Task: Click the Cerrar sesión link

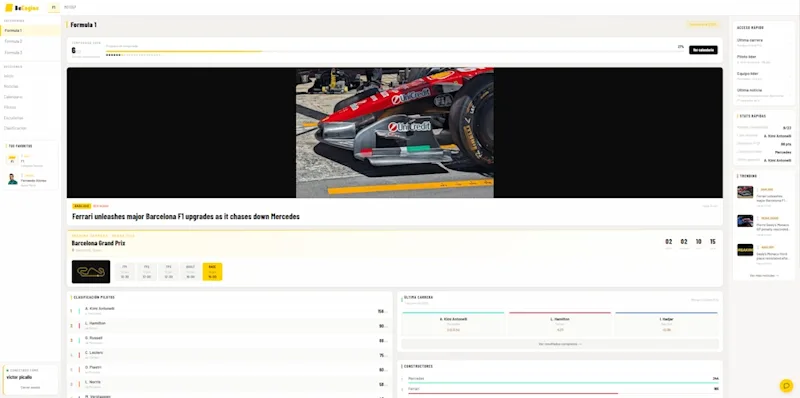Action: 30,388
